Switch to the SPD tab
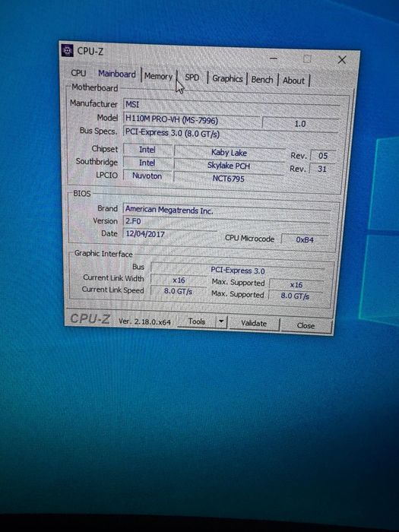 coord(192,78)
